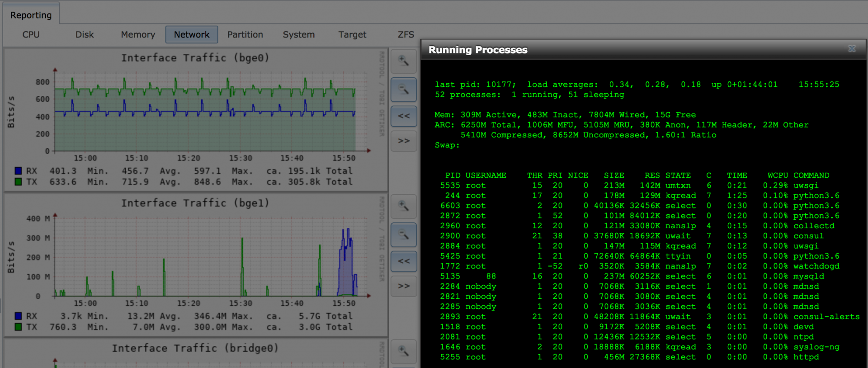Zoom in on the bge1 traffic graph

[x=404, y=207]
